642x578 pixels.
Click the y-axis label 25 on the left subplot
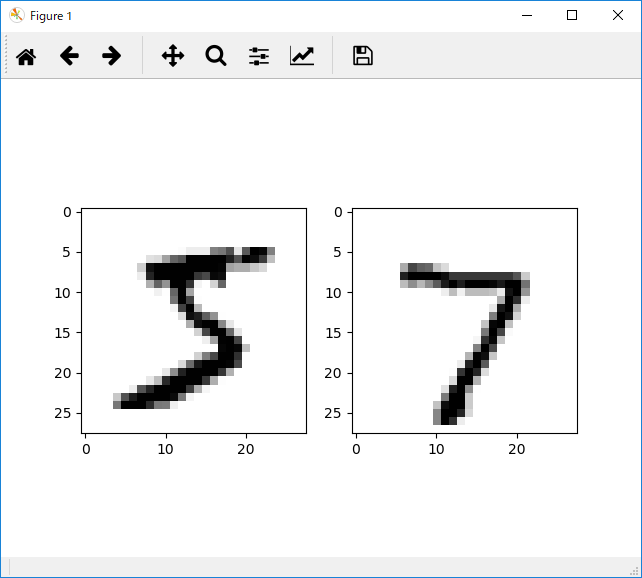click(63, 413)
